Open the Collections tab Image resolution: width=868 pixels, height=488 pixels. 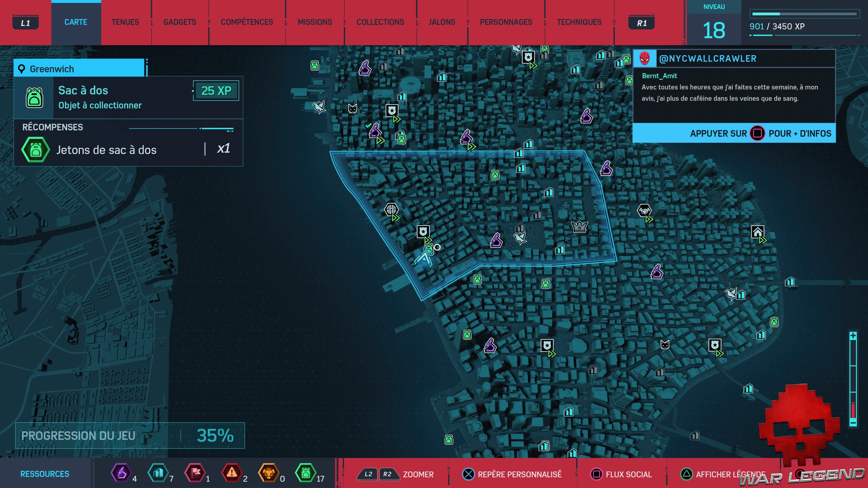coord(380,22)
